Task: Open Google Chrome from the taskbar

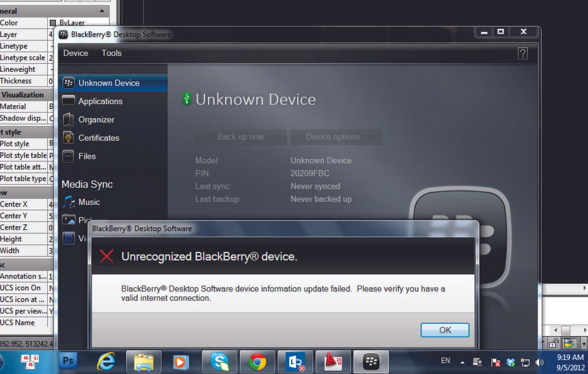Action: click(x=257, y=362)
